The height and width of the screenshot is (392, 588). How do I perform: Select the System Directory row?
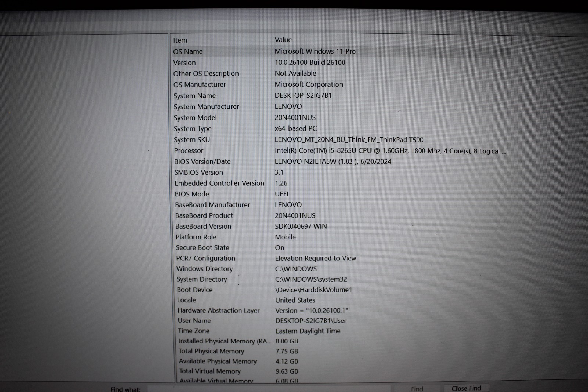coord(342,279)
